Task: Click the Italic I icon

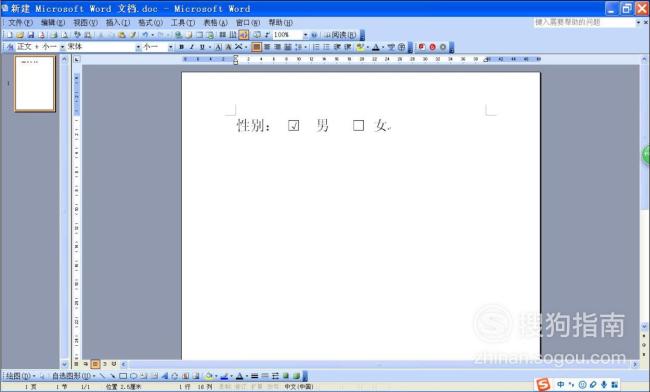Action: pyautogui.click(x=192, y=47)
